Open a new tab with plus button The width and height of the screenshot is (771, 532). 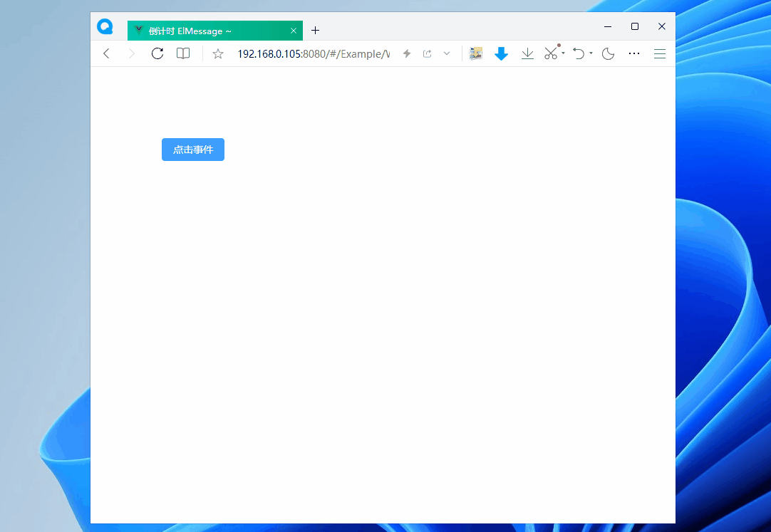[x=315, y=31]
